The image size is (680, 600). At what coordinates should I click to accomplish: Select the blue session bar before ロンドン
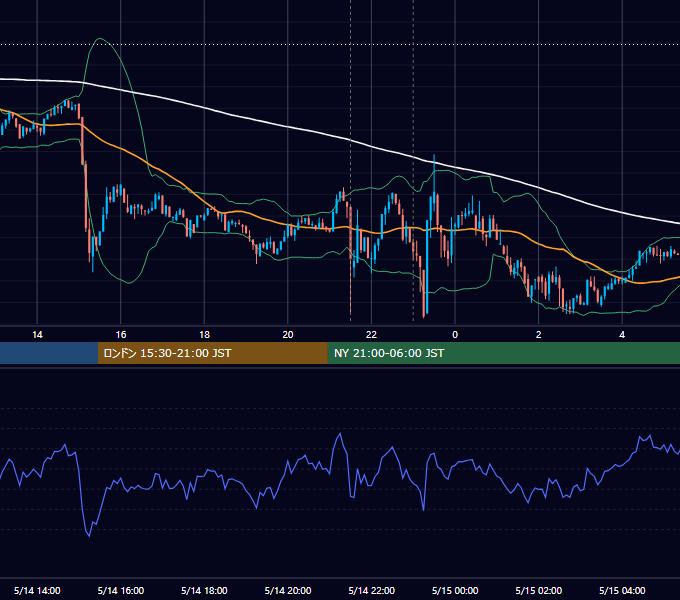pos(49,353)
